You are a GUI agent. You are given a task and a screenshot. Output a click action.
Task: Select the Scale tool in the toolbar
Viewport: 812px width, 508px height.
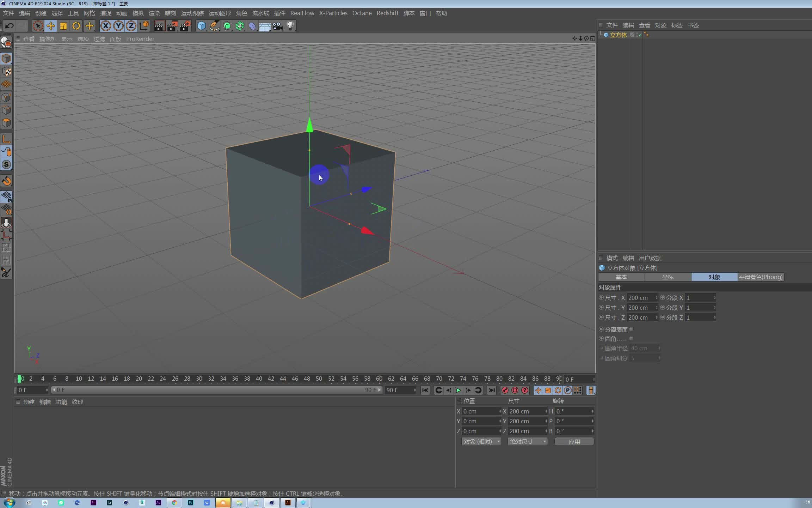[x=63, y=26]
